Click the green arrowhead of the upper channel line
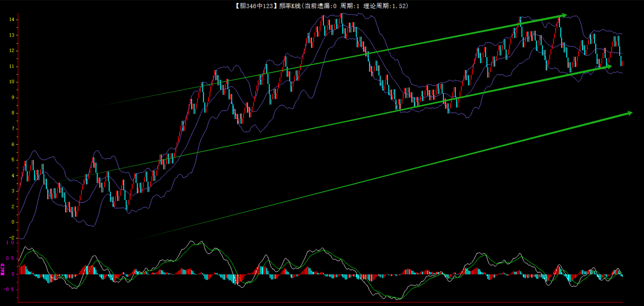Image resolution: width=644 pixels, height=306 pixels. pos(564,15)
